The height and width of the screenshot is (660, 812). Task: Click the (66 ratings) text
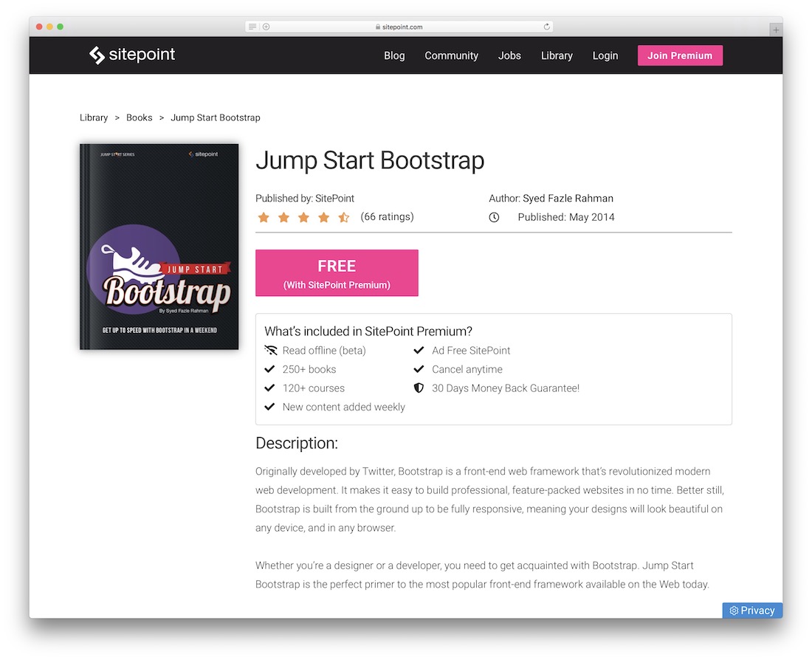coord(388,216)
